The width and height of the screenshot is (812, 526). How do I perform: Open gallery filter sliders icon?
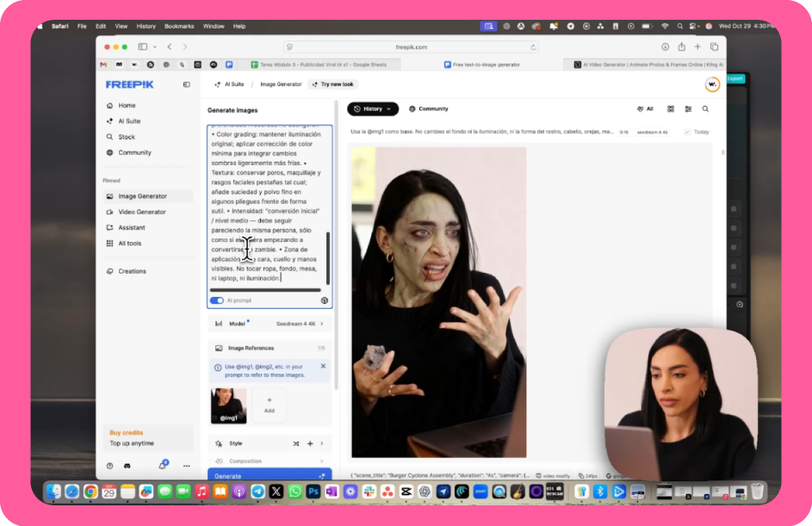[x=688, y=109]
